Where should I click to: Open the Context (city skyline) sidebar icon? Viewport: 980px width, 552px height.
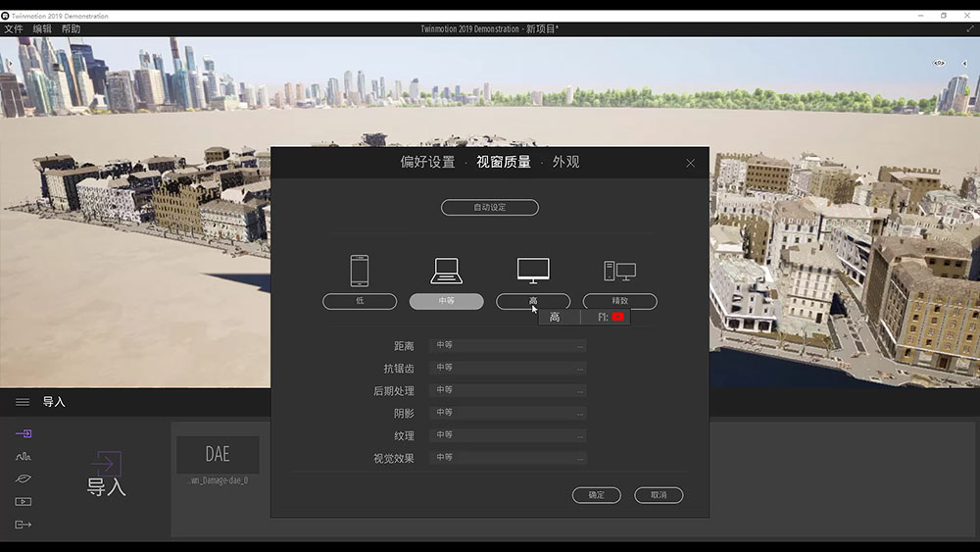pos(24,456)
